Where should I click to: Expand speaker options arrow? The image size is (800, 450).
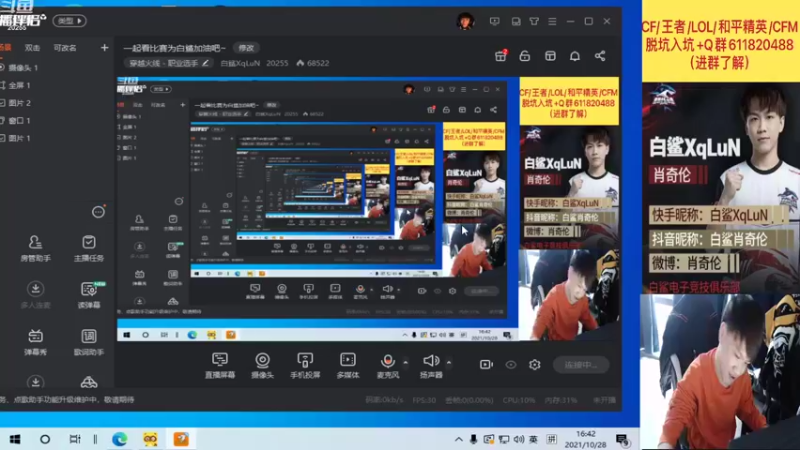pyautogui.click(x=449, y=362)
